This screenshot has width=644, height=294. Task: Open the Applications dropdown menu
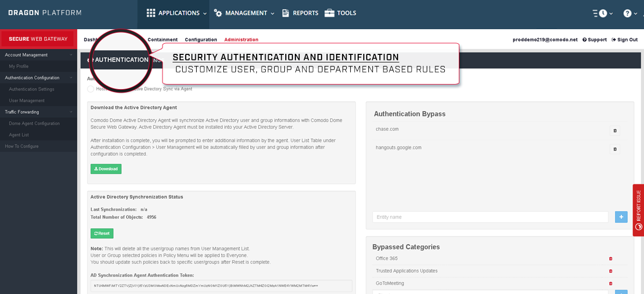coord(177,13)
